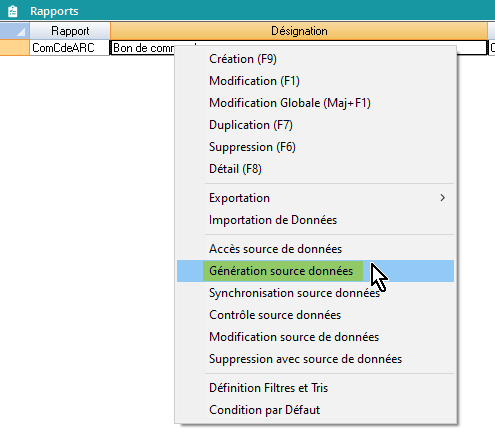The image size is (495, 444).
Task: Click the Rapports clipboard icon in title bar
Action: pos(13,11)
